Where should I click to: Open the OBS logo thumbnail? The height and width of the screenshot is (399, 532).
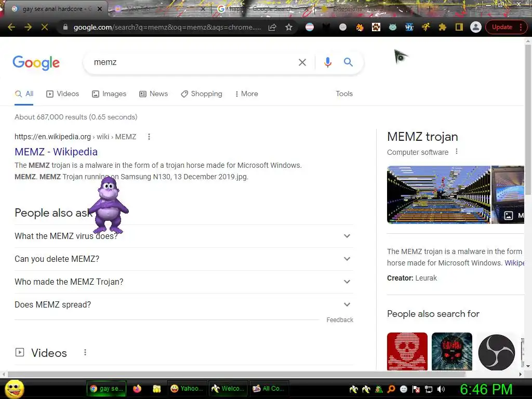coord(496,352)
